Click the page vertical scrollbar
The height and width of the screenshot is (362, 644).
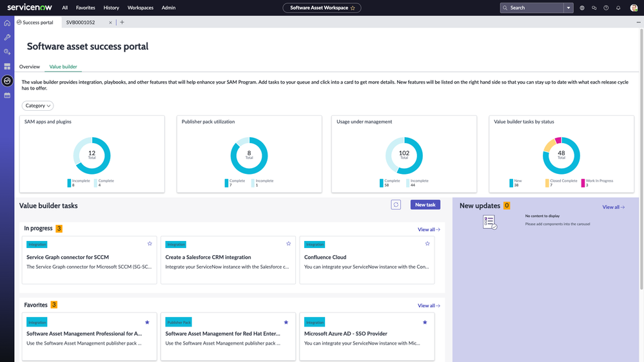641,159
